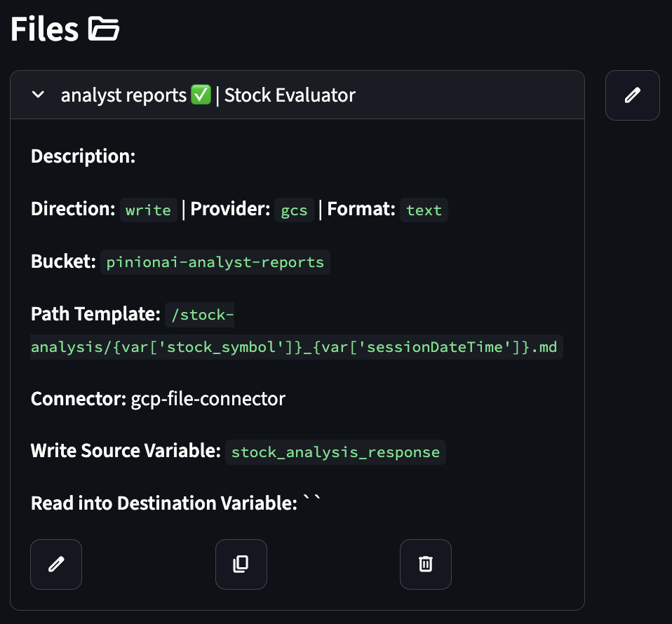This screenshot has width=672, height=624.
Task: Click the 'analyst reports' title text
Action: tap(123, 95)
